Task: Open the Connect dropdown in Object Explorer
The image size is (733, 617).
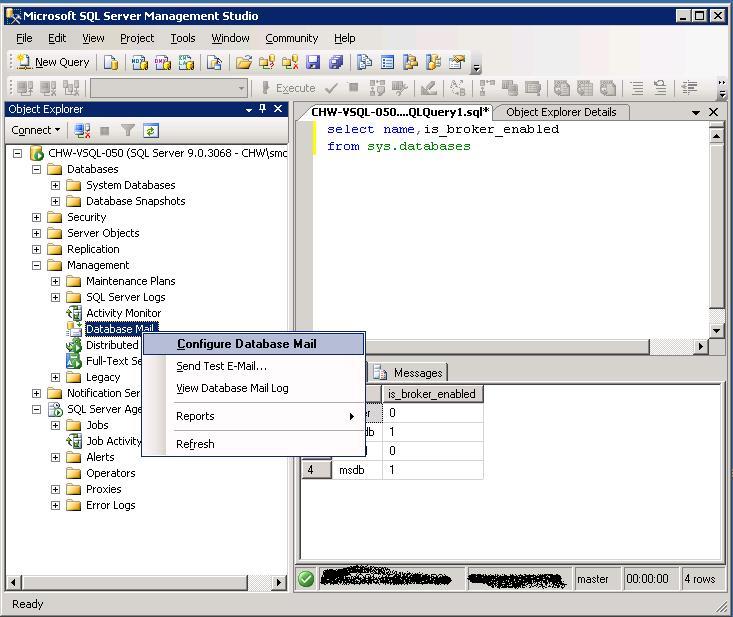Action: [36, 130]
